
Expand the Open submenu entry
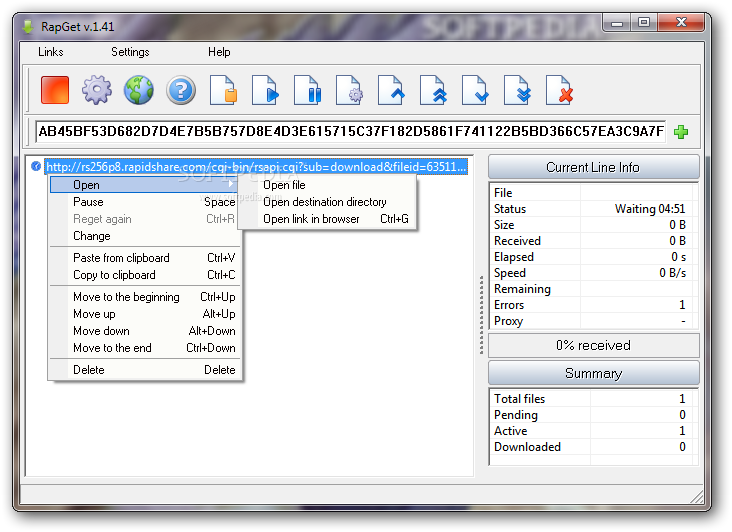click(144, 185)
